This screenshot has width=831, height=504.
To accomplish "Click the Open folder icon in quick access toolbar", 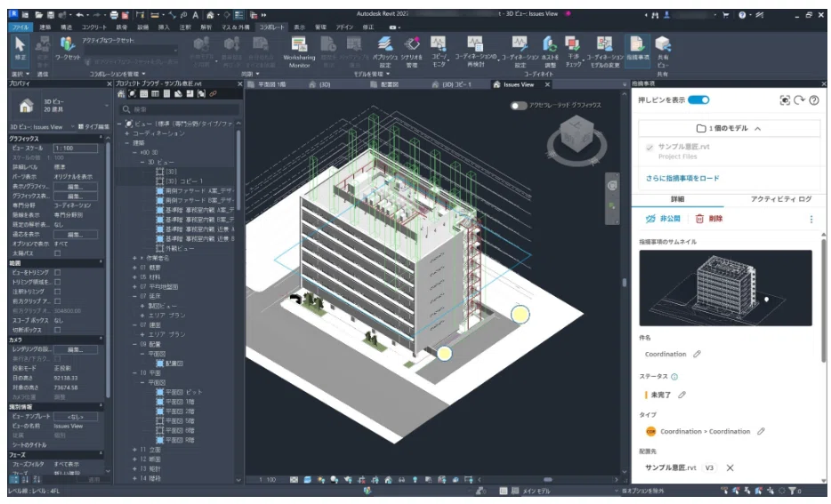I will click(38, 15).
